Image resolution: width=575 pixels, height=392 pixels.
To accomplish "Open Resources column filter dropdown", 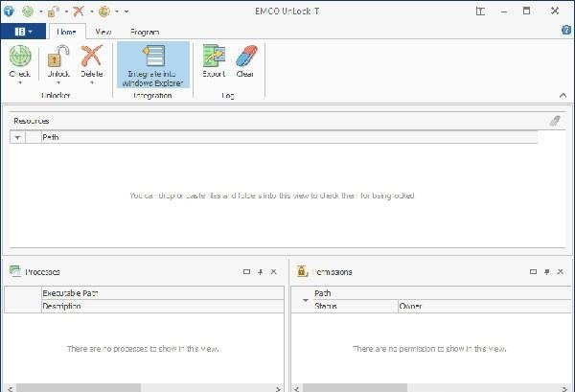I will point(17,137).
